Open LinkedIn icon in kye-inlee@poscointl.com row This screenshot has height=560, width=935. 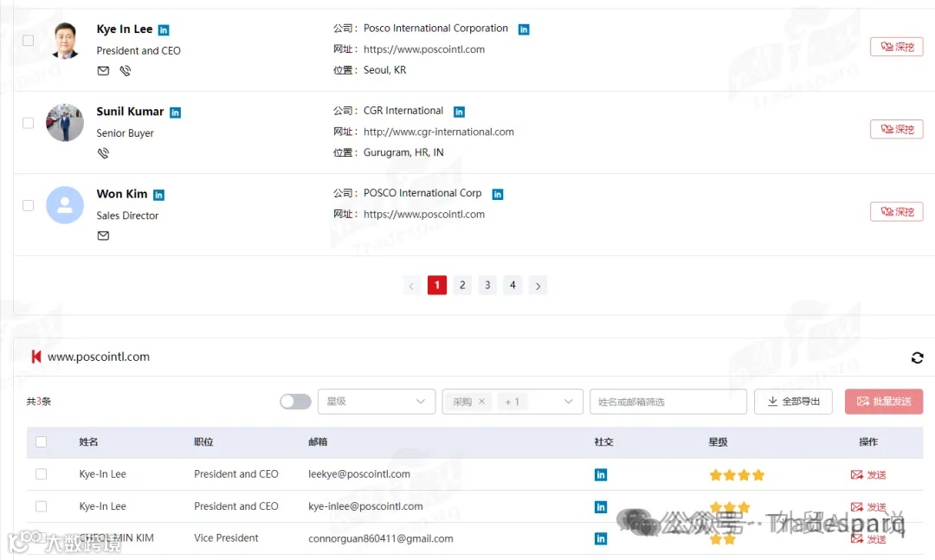coord(601,507)
